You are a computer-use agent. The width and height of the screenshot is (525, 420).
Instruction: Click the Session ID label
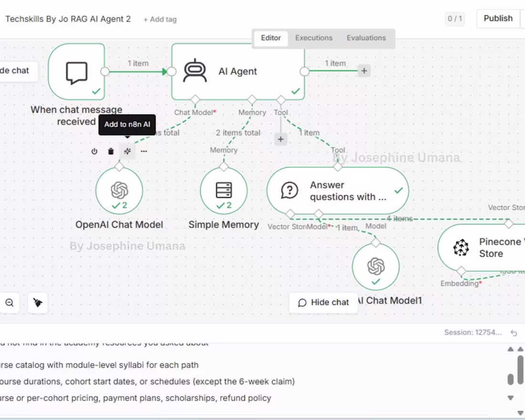click(x=473, y=333)
